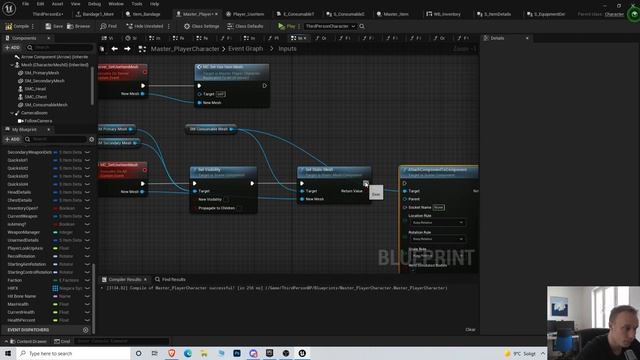Open Compile options menu dots

click(33, 26)
